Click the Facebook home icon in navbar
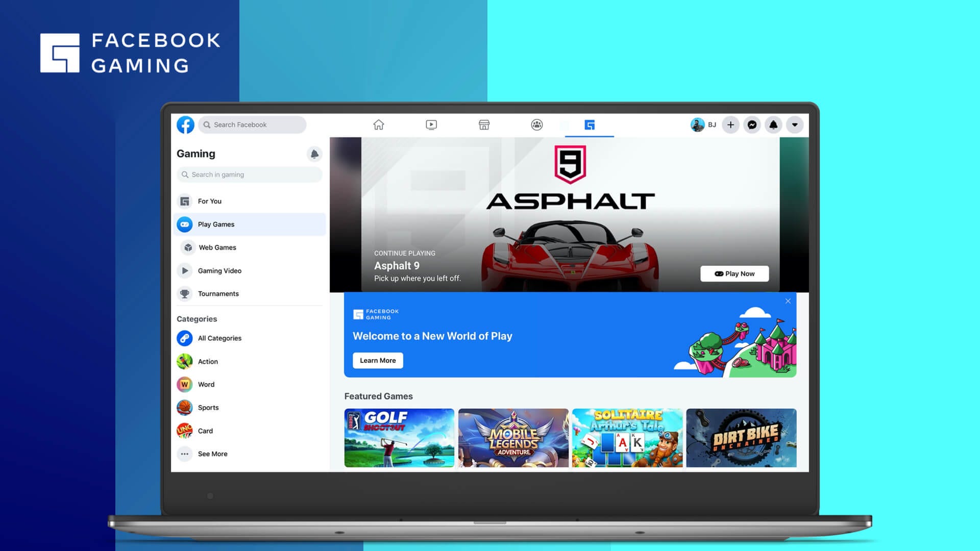 pyautogui.click(x=378, y=124)
